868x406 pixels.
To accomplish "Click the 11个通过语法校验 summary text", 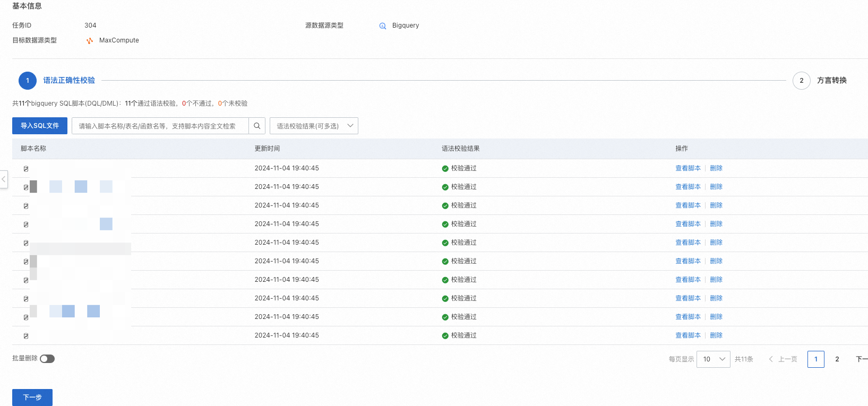I will pos(150,103).
